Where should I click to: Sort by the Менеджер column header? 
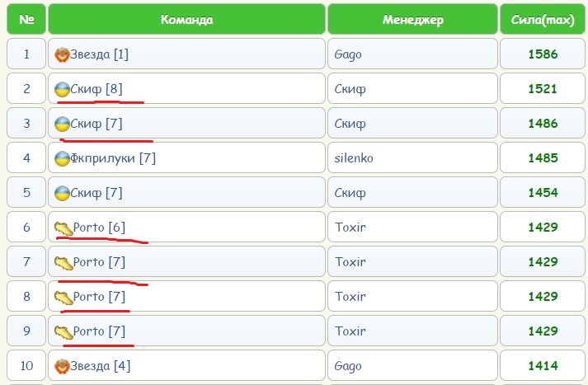(x=412, y=19)
